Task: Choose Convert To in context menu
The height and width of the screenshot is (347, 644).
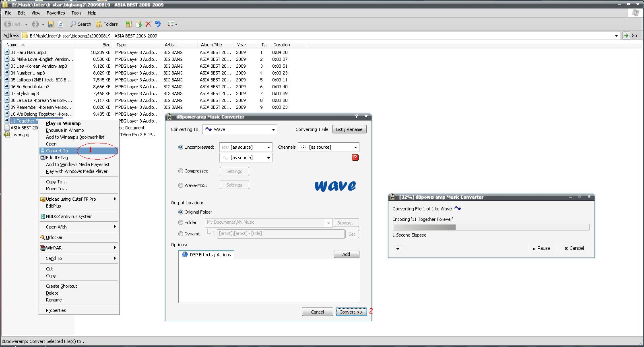Action: tap(79, 151)
